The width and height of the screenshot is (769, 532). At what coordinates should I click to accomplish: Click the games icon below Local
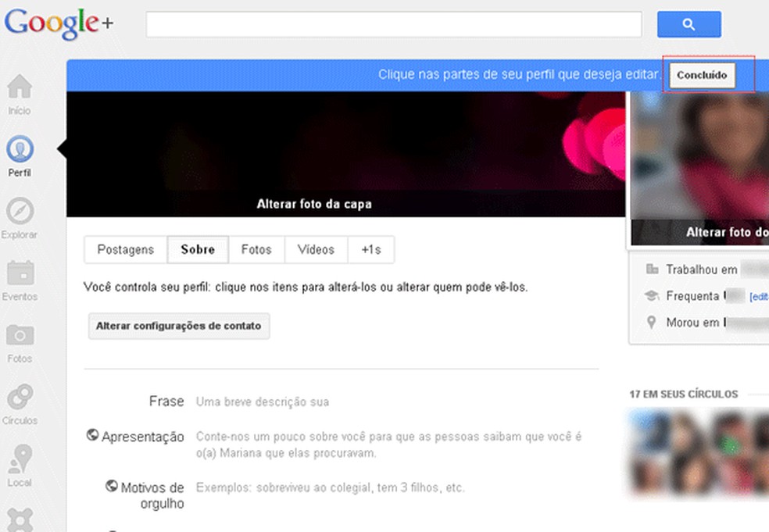pyautogui.click(x=20, y=520)
